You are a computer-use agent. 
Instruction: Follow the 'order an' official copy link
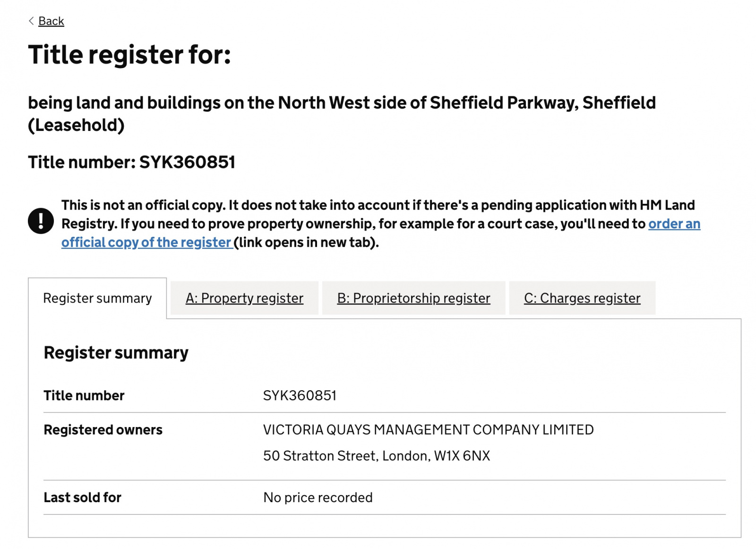click(x=674, y=224)
